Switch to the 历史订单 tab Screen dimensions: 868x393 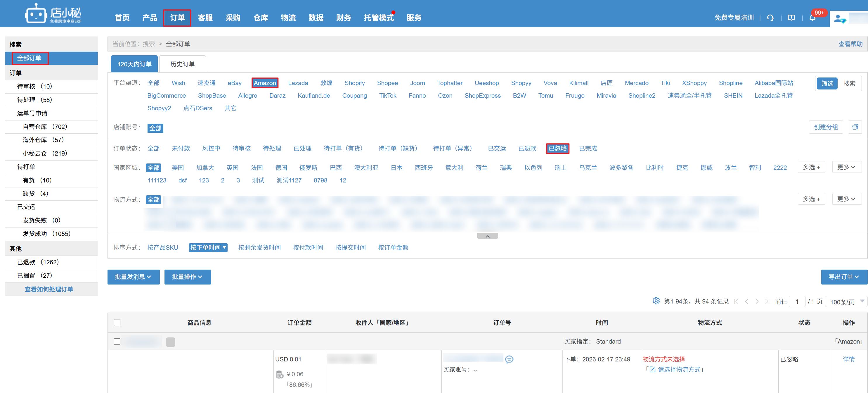pyautogui.click(x=182, y=64)
